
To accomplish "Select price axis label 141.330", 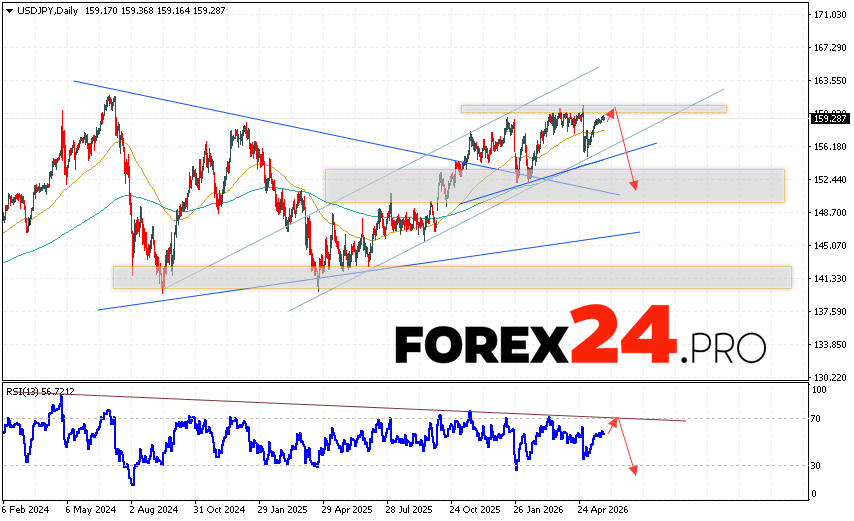I will [830, 279].
